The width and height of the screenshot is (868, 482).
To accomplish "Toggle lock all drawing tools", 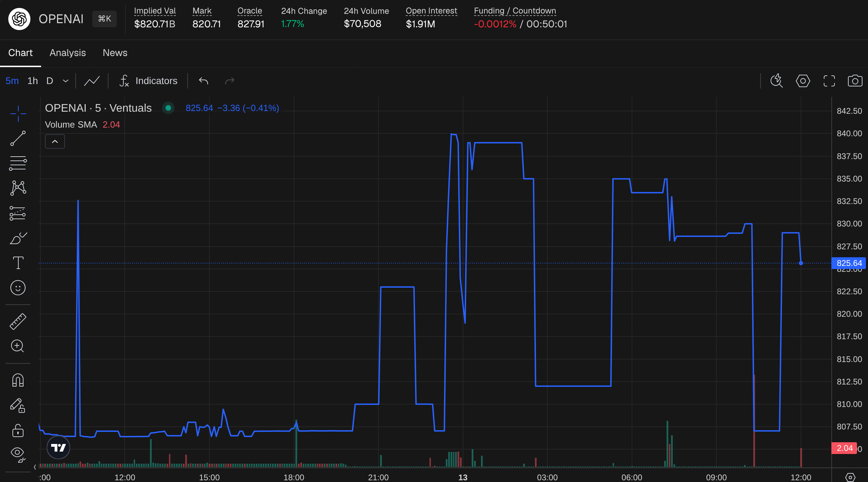I will pyautogui.click(x=18, y=431).
